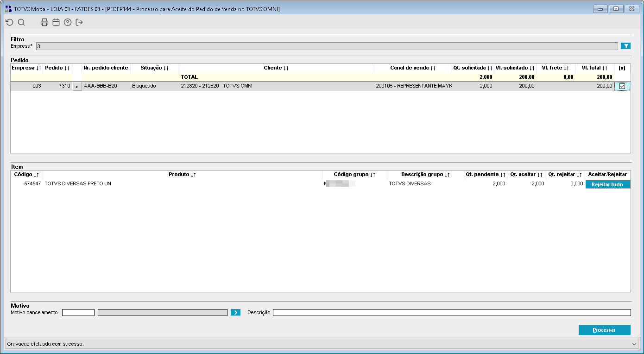
Task: Sort items by Qt. pendente column
Action: click(x=486, y=175)
